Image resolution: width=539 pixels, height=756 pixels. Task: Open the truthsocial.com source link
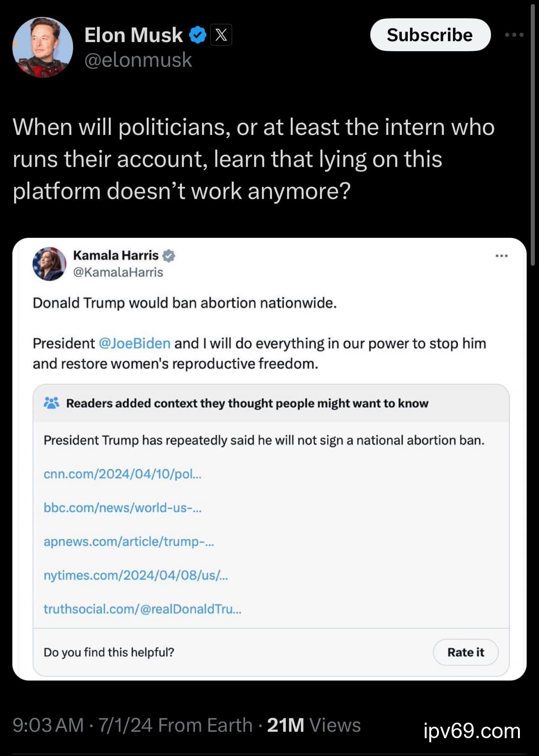coord(142,609)
